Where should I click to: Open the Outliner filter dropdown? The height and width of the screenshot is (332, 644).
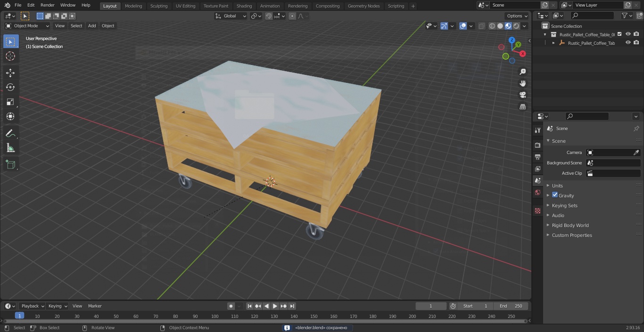coord(627,16)
